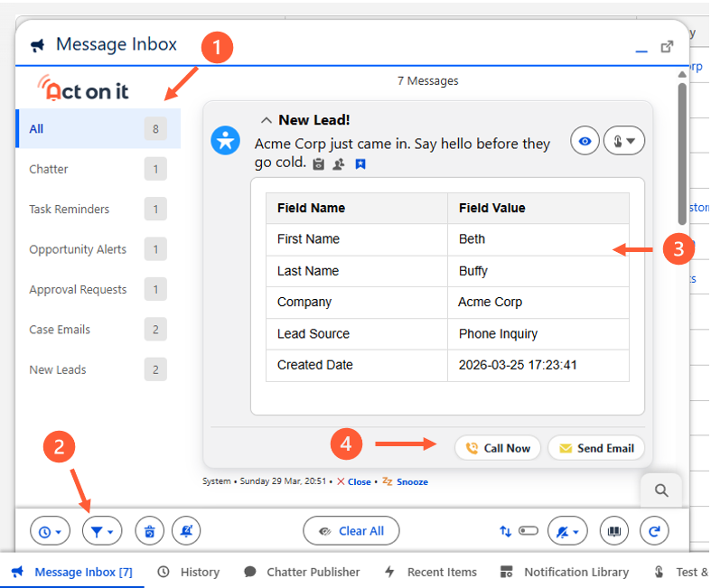Click the Clear All button
Viewport: 711px width, 588px height.
tap(351, 531)
